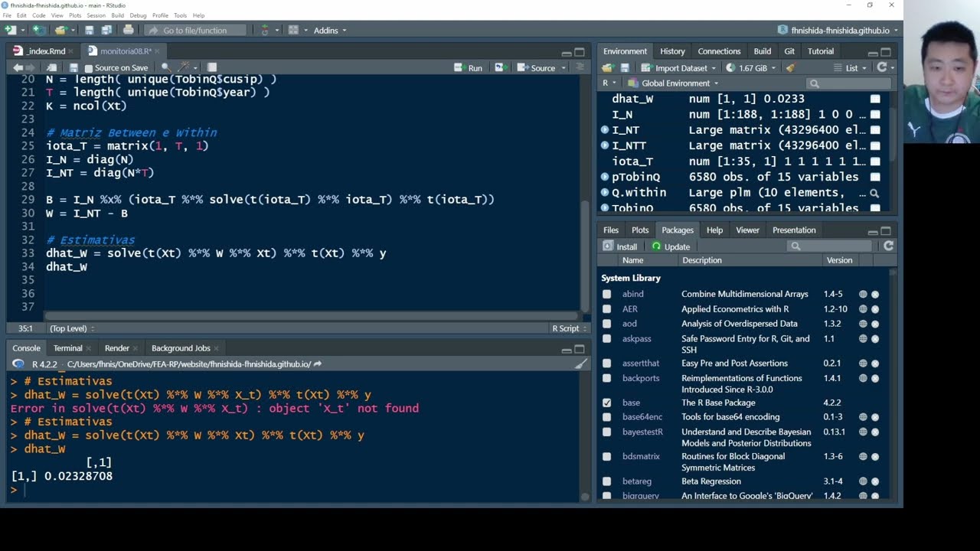Save all open documents
Viewport: 980px width, 551px height.
(x=105, y=30)
